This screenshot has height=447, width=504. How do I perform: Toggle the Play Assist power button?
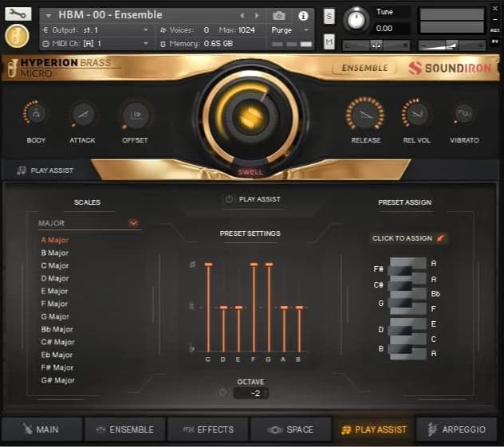click(229, 199)
